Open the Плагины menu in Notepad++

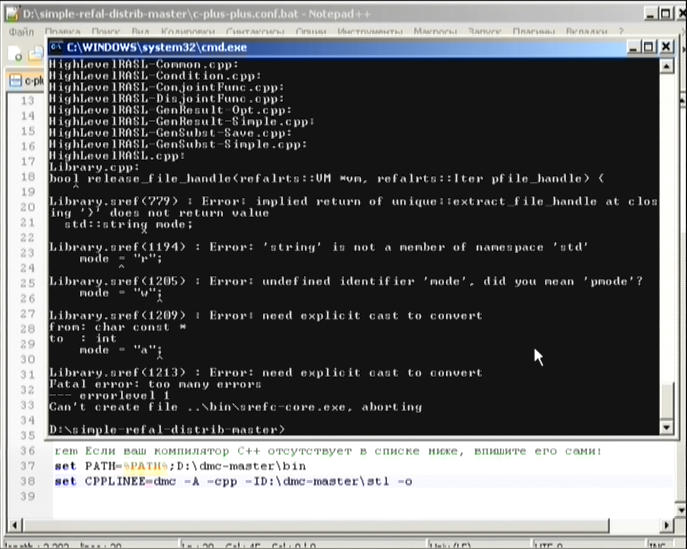tap(534, 32)
